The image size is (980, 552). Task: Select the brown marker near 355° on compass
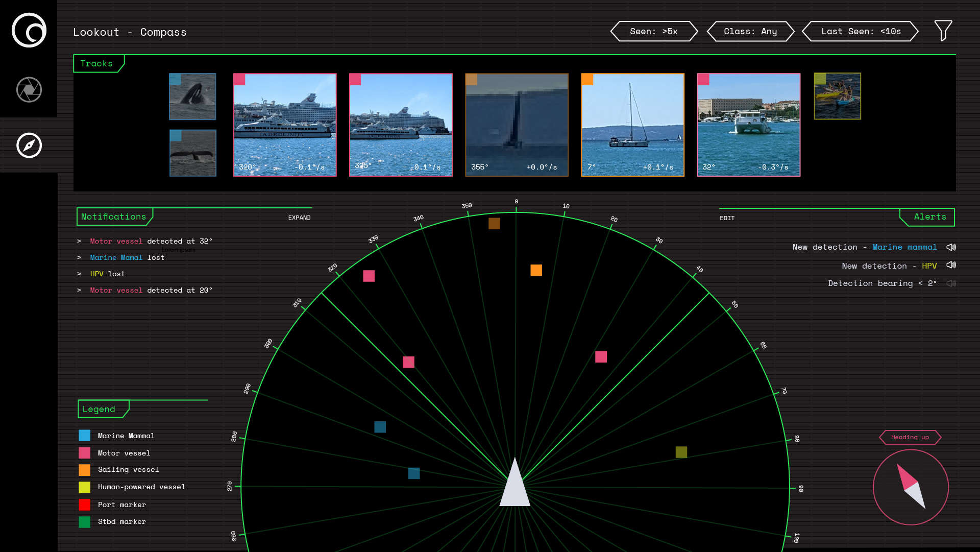pyautogui.click(x=494, y=224)
